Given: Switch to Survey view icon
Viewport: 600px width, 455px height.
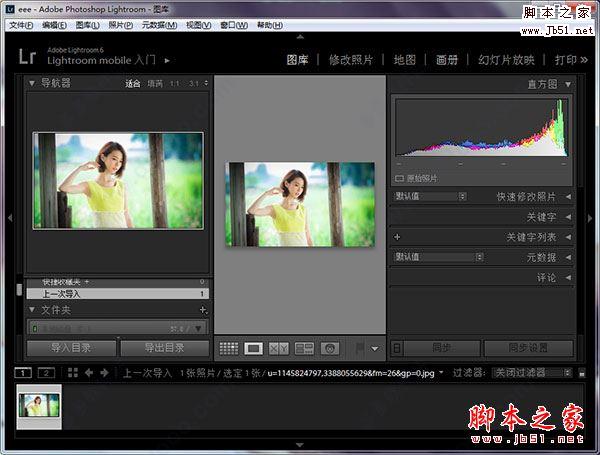Looking at the screenshot, I should (x=305, y=348).
